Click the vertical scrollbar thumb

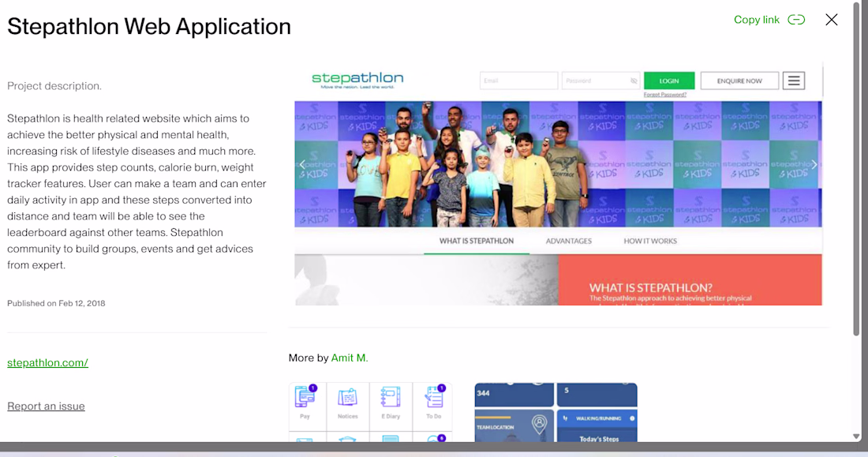(x=856, y=169)
